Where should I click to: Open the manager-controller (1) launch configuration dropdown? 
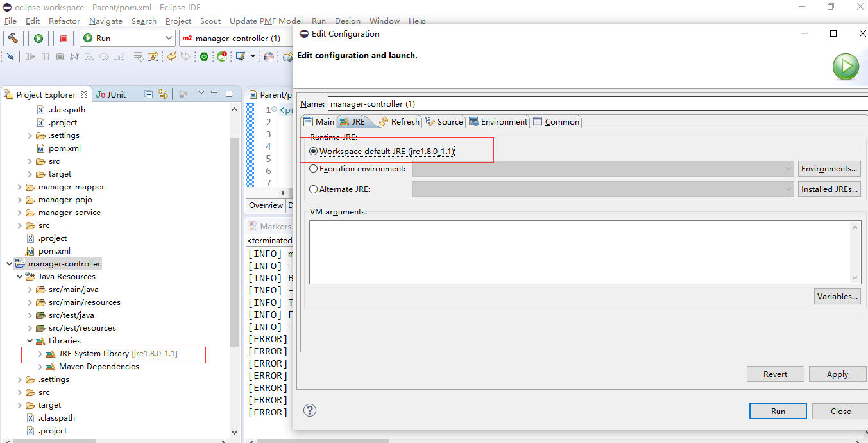click(x=235, y=39)
